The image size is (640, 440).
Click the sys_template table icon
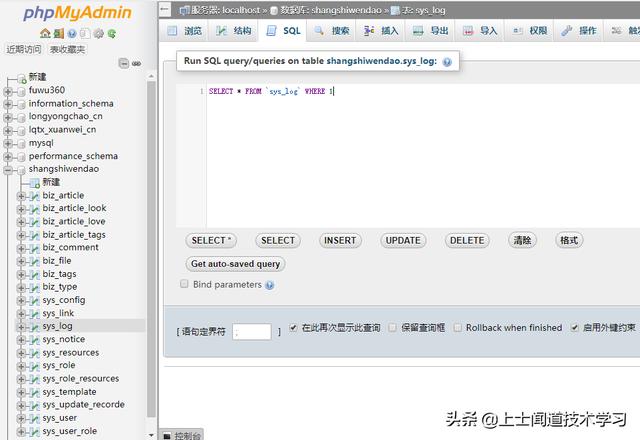[x=35, y=393]
